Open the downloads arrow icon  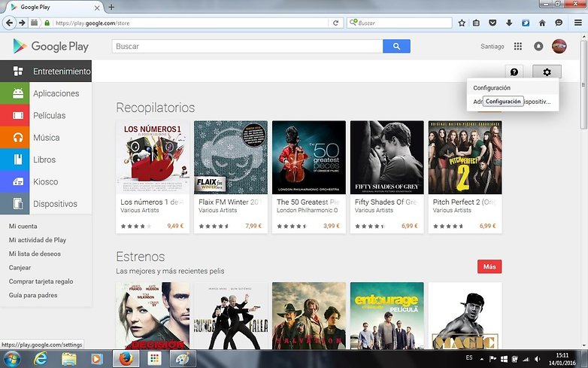tap(509, 23)
